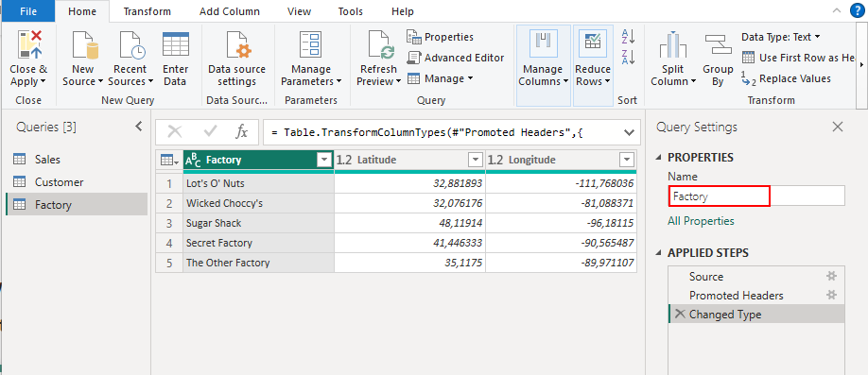The image size is (868, 375).
Task: Switch to the View tab
Action: tap(300, 11)
